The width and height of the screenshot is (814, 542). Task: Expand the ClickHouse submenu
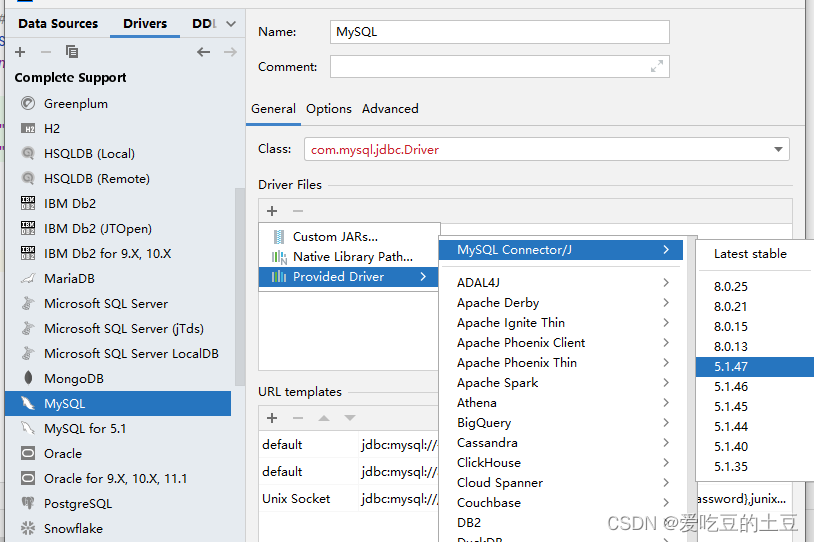pos(666,463)
